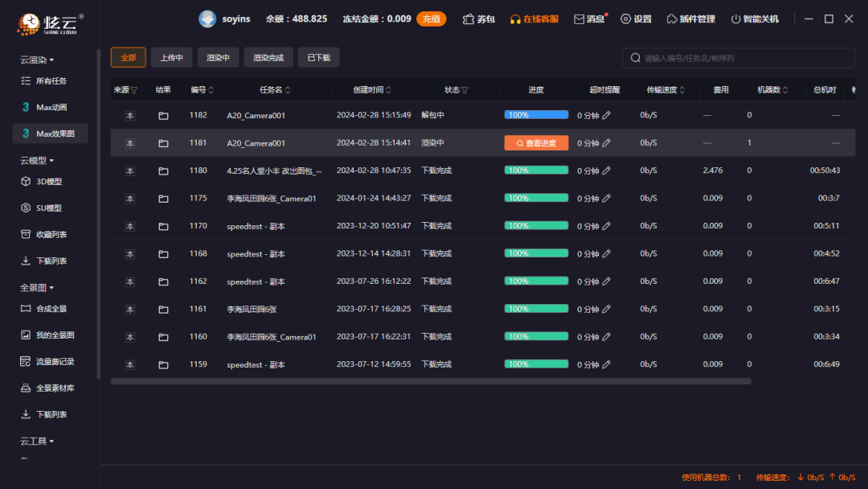The image size is (868, 489).
Task: Click the soyins user avatar
Action: (x=207, y=19)
